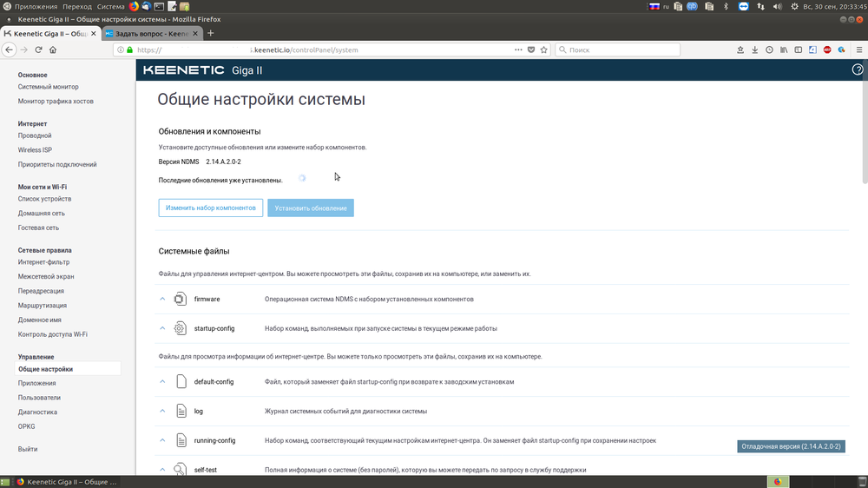Click the running-config document icon
The image size is (868, 488).
tap(181, 440)
